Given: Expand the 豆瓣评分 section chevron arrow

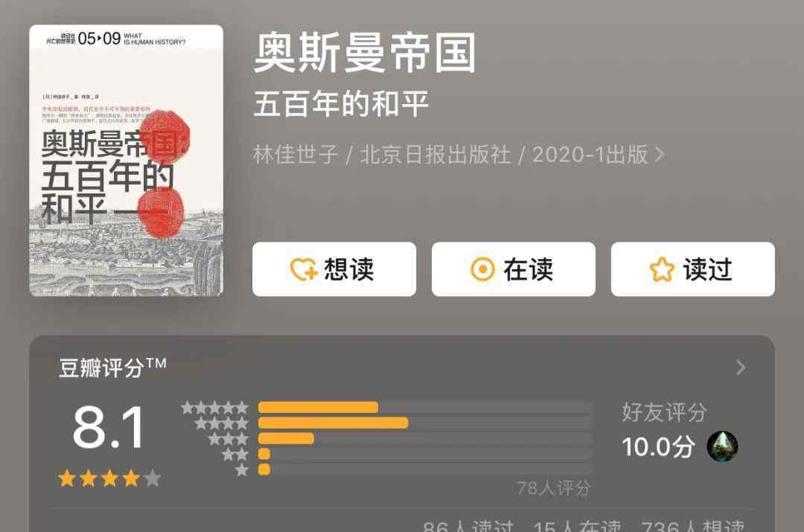Looking at the screenshot, I should click(x=741, y=367).
